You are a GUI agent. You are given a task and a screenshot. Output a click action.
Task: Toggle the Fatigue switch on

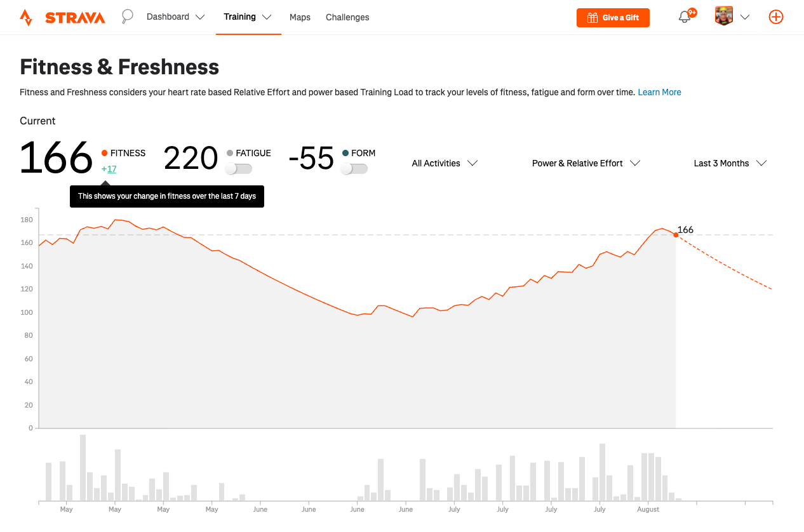click(x=239, y=169)
